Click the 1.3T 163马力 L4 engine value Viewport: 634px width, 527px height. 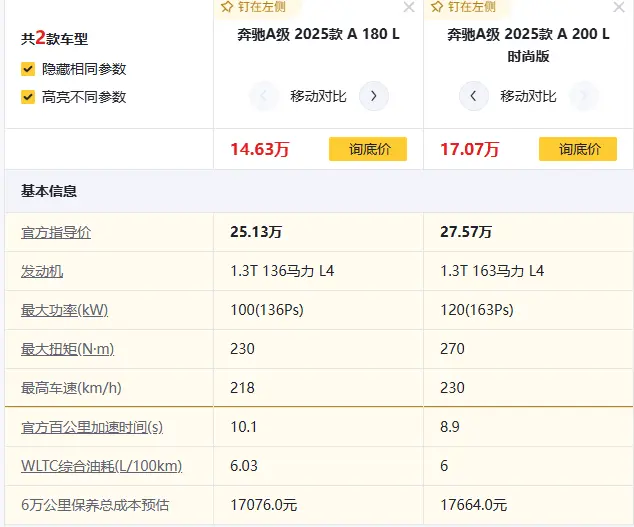(x=492, y=271)
